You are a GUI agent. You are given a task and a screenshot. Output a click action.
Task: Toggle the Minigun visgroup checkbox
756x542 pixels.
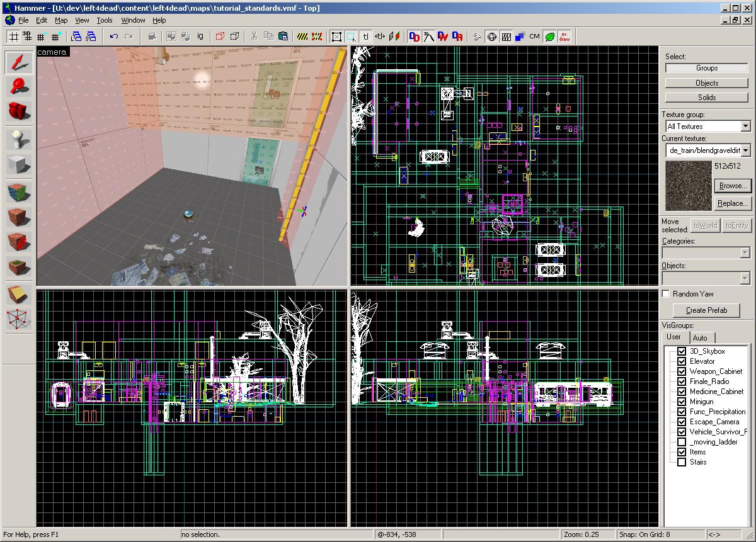(x=681, y=402)
